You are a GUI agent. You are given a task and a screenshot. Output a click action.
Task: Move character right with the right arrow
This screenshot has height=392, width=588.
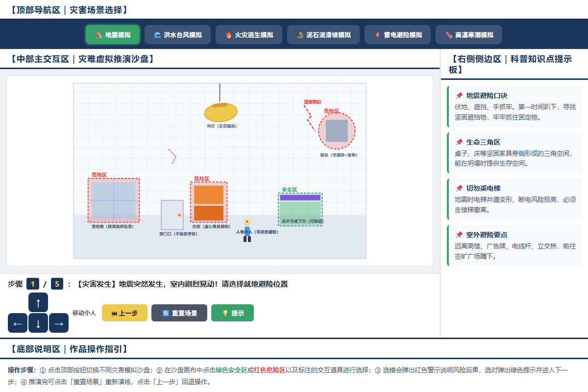click(59, 323)
